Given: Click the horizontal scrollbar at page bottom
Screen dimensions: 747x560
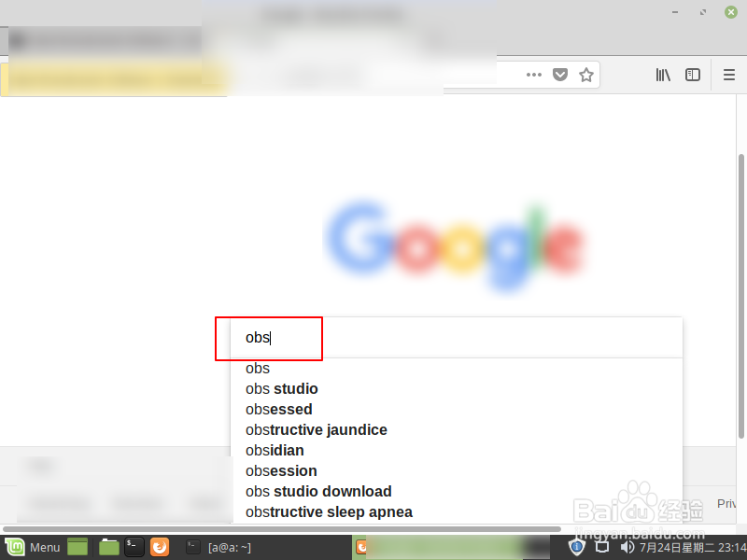Looking at the screenshot, I should (282, 529).
